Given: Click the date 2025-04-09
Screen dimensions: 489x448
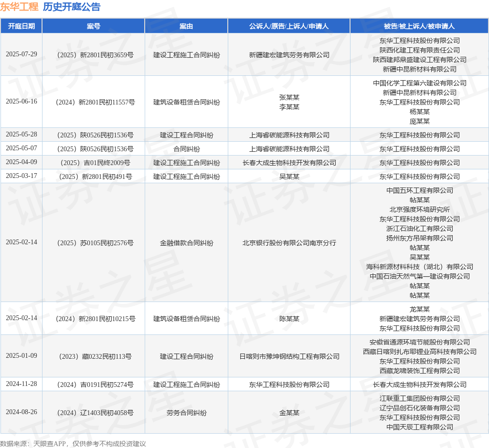Looking at the screenshot, I should (x=21, y=162).
